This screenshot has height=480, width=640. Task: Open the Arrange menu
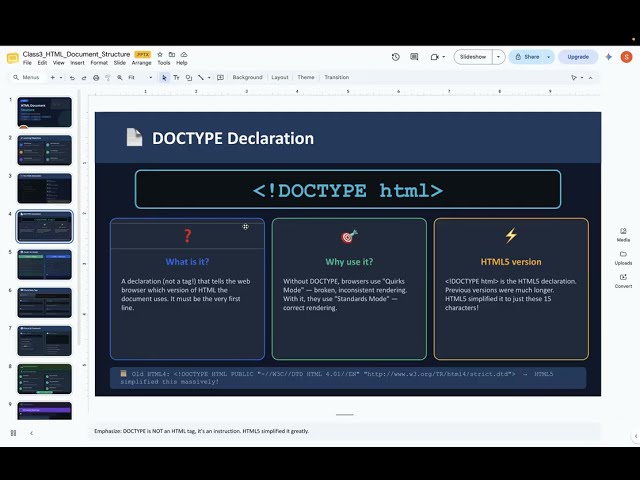(x=142, y=63)
